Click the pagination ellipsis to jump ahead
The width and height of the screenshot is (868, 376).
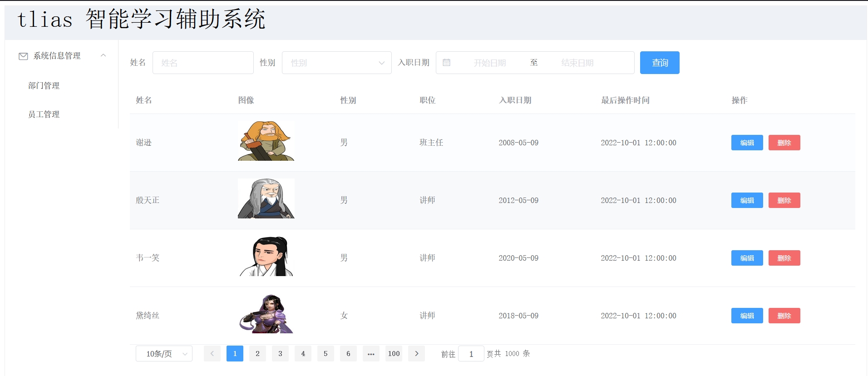(x=371, y=354)
